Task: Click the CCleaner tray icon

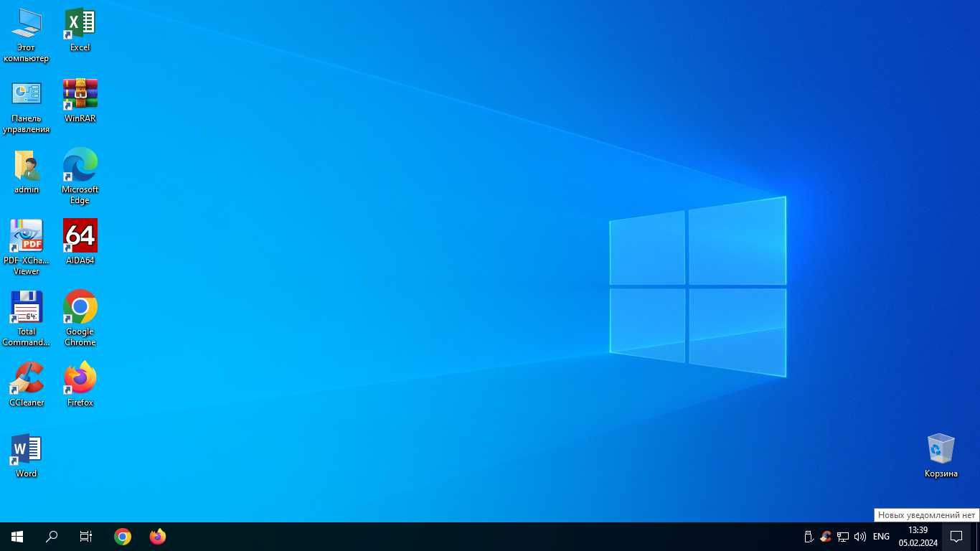Action: [826, 537]
